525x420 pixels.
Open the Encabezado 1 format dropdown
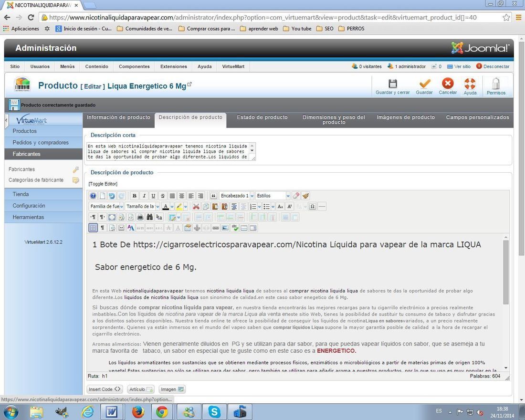click(x=237, y=196)
